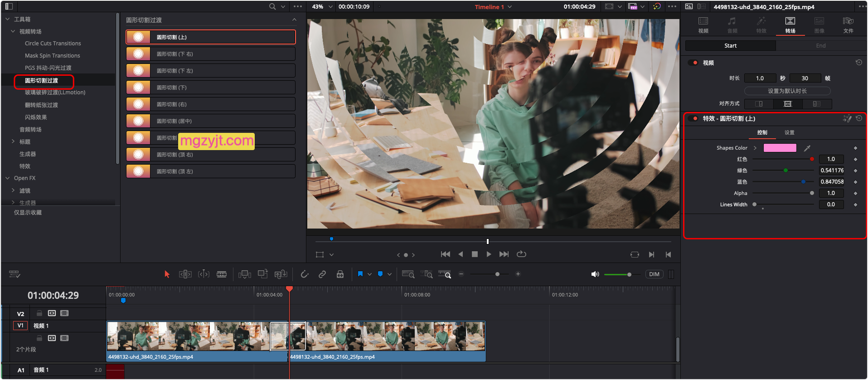
Task: Toggle loop playback
Action: pos(522,254)
